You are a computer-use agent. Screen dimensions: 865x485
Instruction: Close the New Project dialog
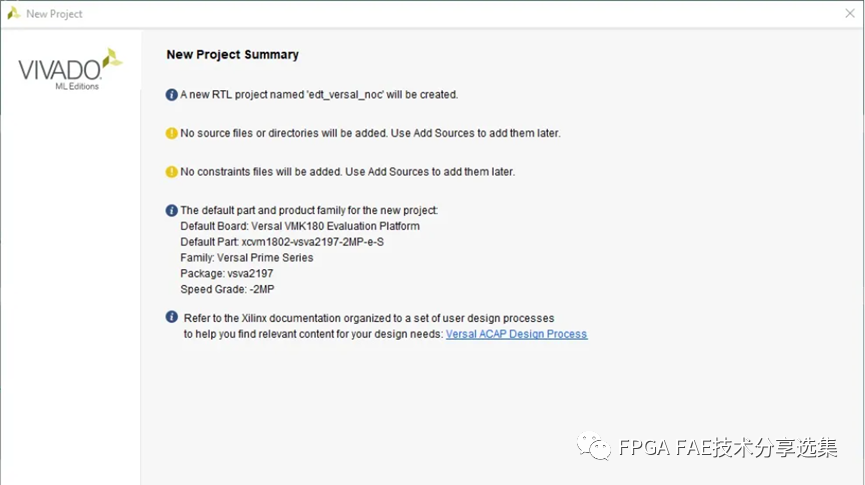click(x=850, y=14)
